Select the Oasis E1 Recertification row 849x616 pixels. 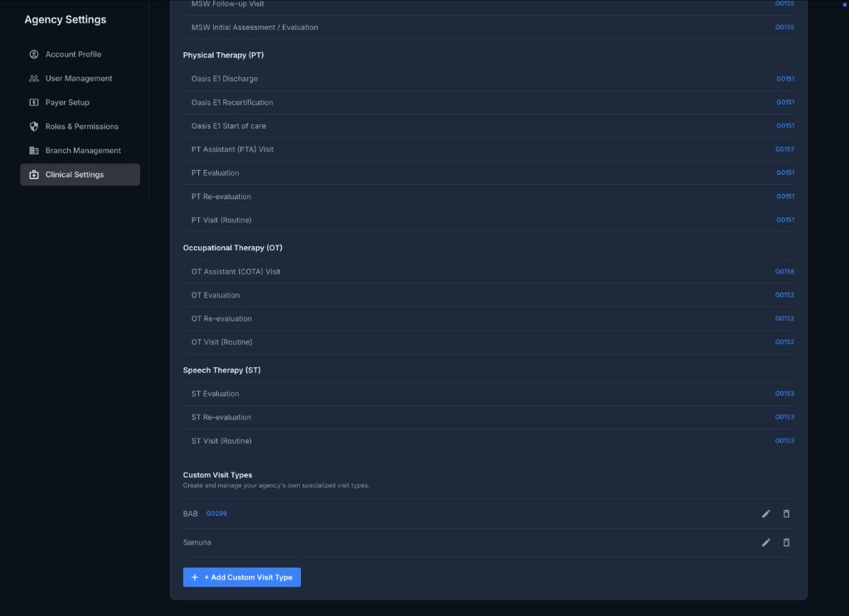pyautogui.click(x=489, y=102)
